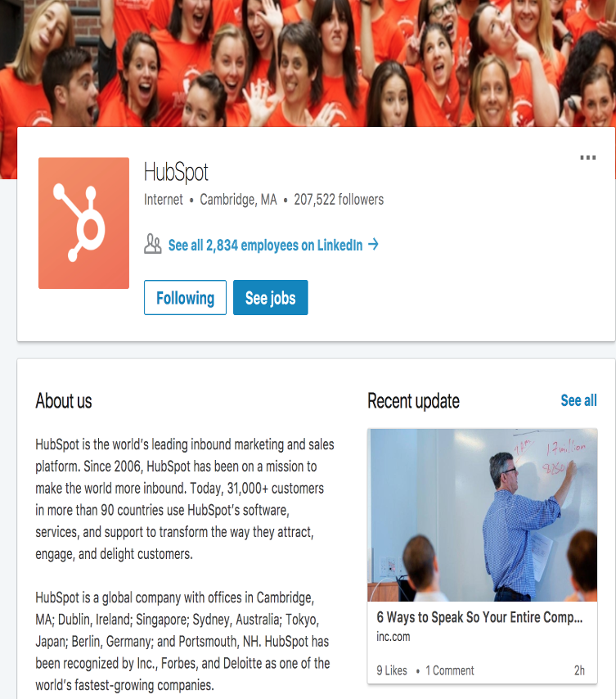Open the three-dot more options menu
Viewport: 616px width, 699px height.
[587, 157]
